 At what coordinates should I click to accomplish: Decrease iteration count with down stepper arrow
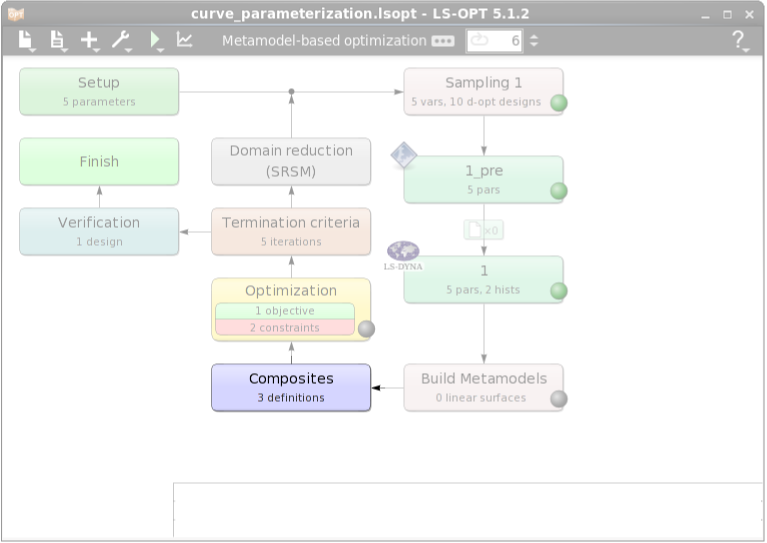tap(534, 45)
